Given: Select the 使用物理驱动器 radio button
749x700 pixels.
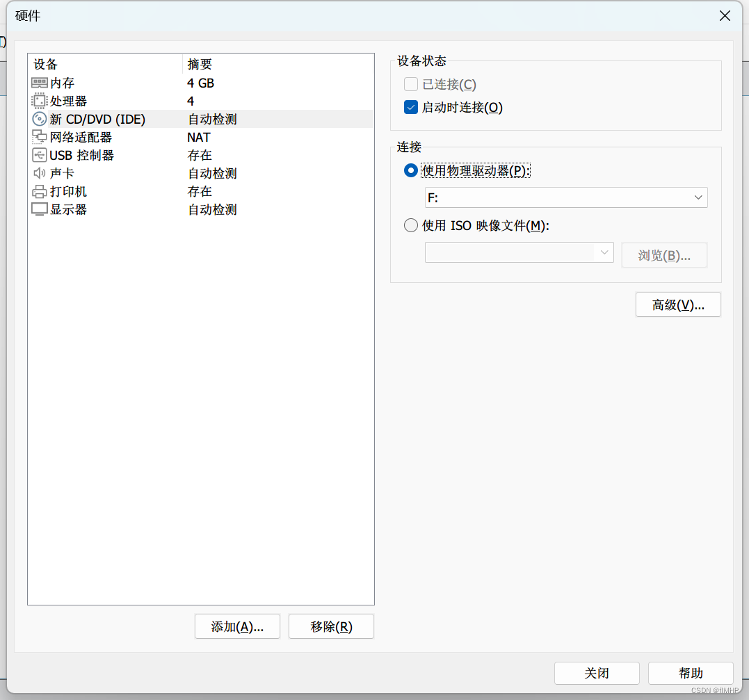Looking at the screenshot, I should (x=411, y=171).
